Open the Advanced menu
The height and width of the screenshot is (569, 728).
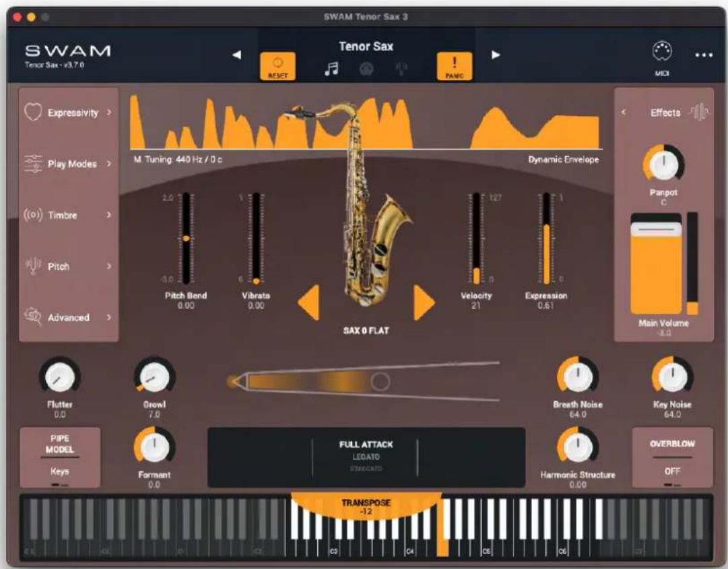click(x=69, y=317)
